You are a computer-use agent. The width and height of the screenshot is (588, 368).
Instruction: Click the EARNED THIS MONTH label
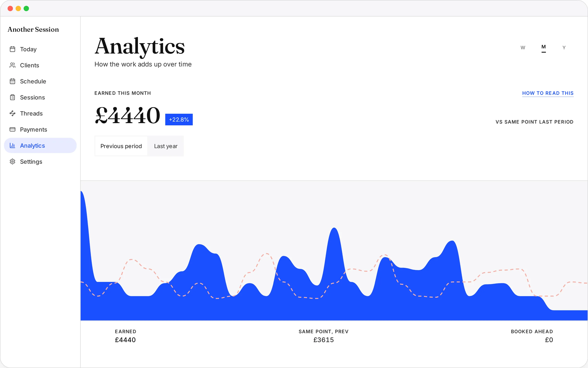point(123,93)
